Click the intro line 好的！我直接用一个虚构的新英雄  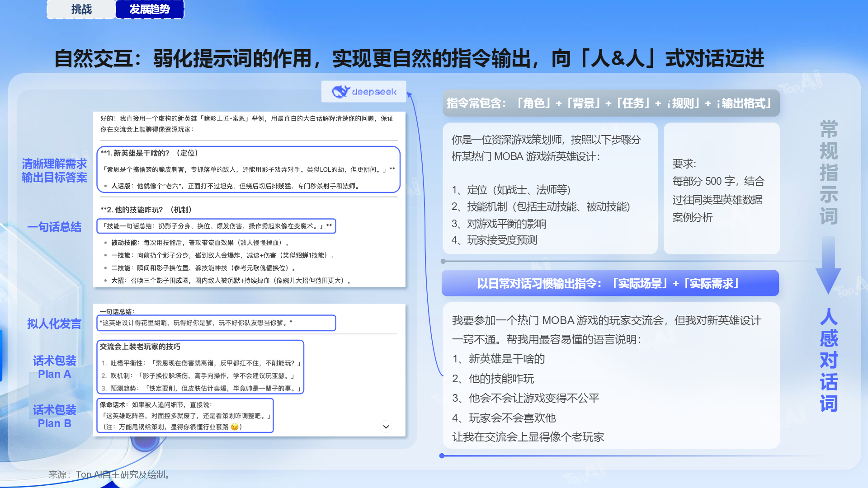pyautogui.click(x=247, y=123)
